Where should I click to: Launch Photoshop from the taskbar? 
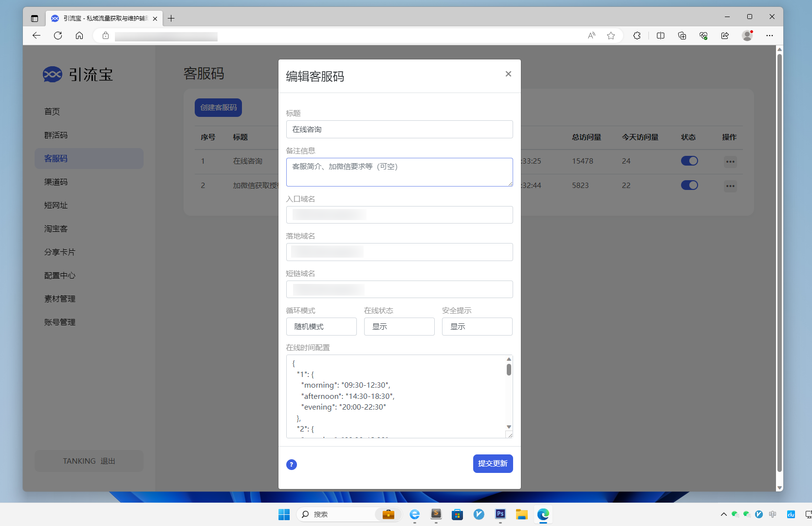click(500, 514)
